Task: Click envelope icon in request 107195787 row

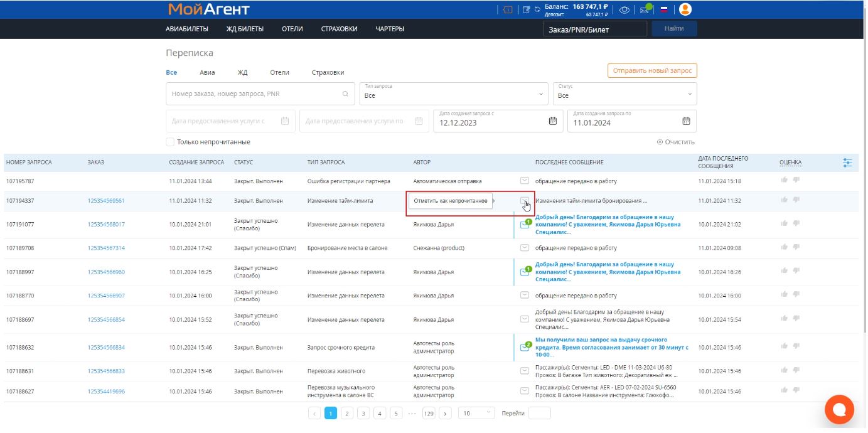Action: pyautogui.click(x=525, y=181)
